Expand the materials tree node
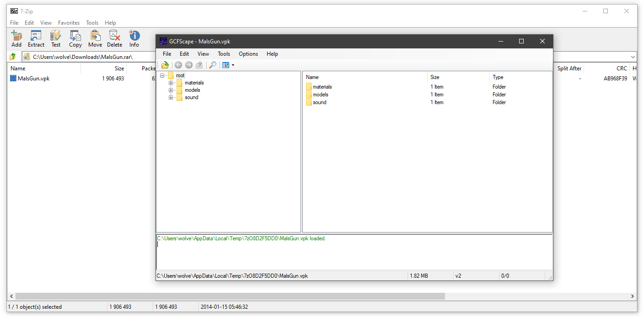This screenshot has height=317, width=644. pos(171,83)
